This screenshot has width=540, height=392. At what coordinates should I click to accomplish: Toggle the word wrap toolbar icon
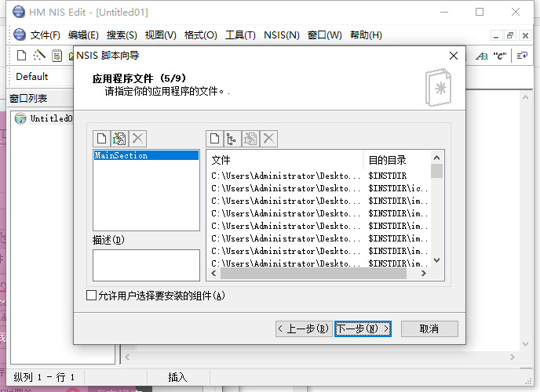[522, 56]
